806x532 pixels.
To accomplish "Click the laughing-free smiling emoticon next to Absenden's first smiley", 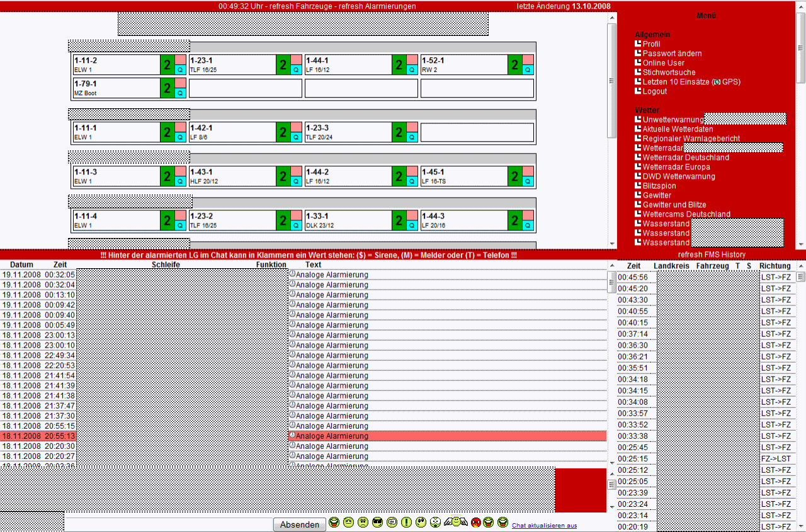I will point(348,523).
